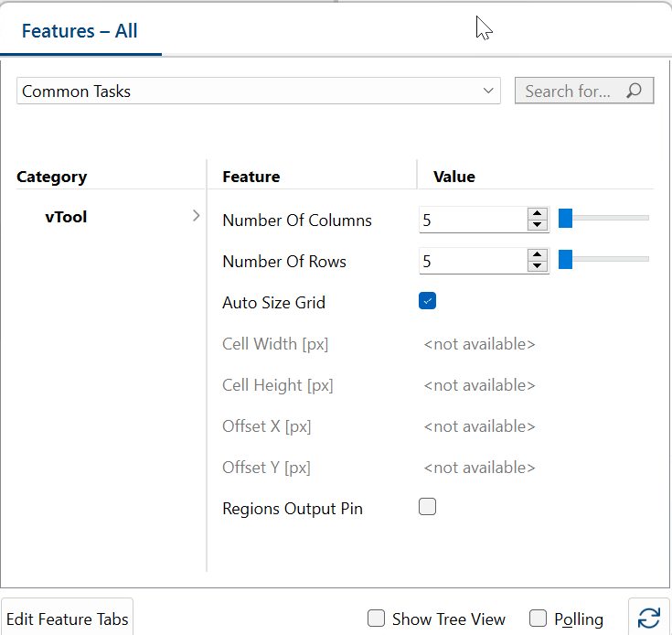The height and width of the screenshot is (635, 672).
Task: Enable the Regions Output Pin checkbox
Action: (427, 507)
